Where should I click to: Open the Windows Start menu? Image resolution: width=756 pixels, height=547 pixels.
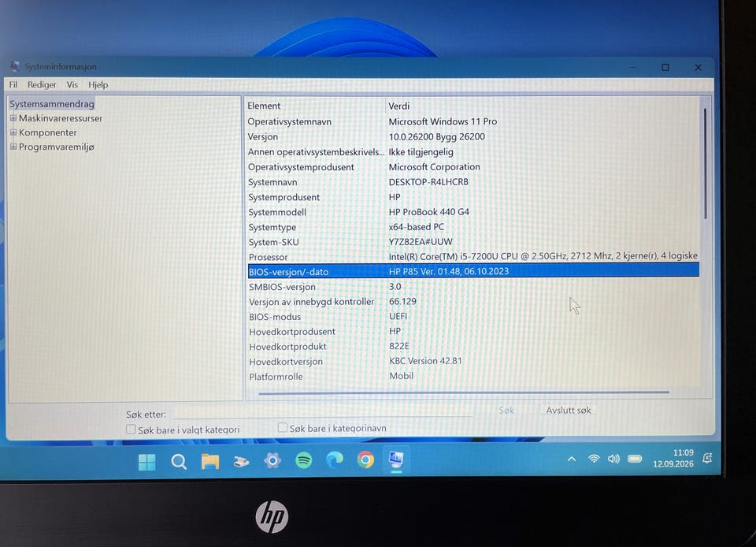[x=146, y=462]
